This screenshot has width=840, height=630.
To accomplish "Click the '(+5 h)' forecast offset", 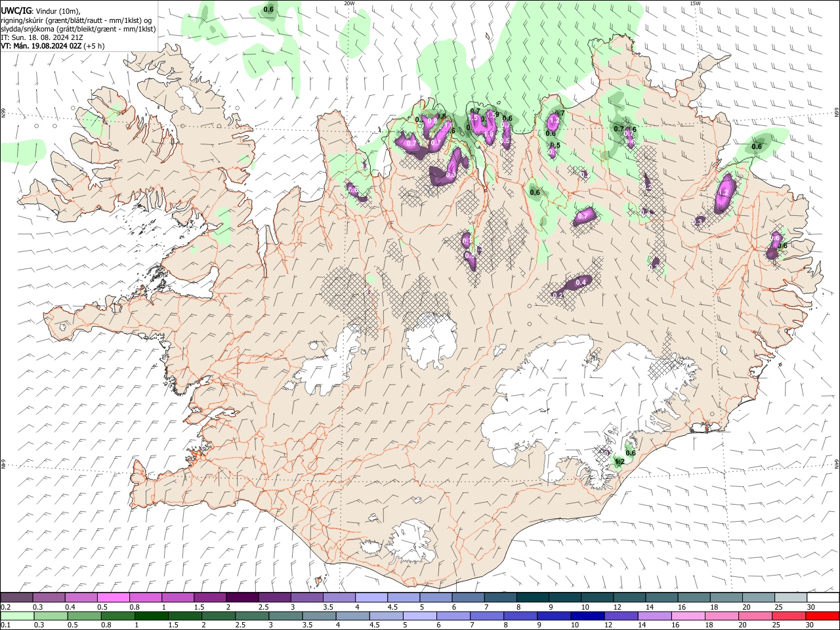I will (x=94, y=46).
